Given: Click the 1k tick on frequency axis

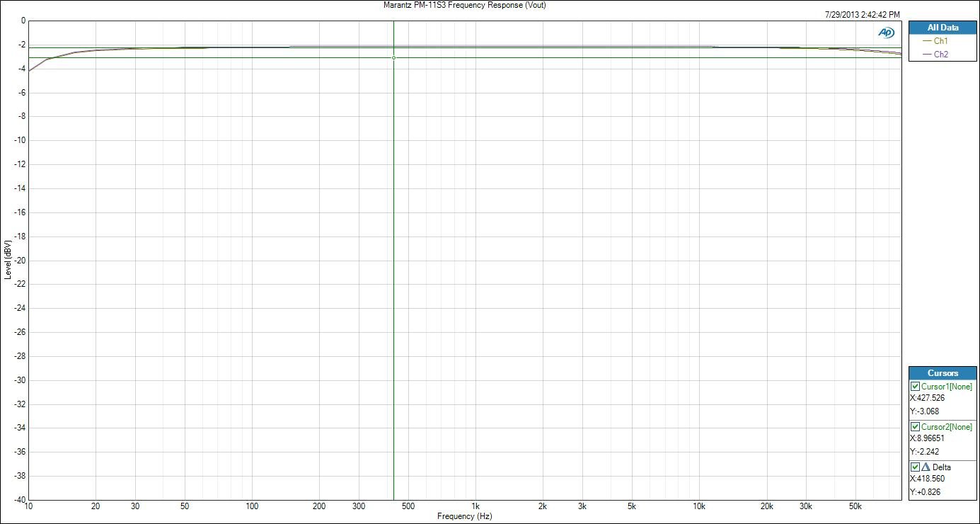Looking at the screenshot, I should (475, 507).
